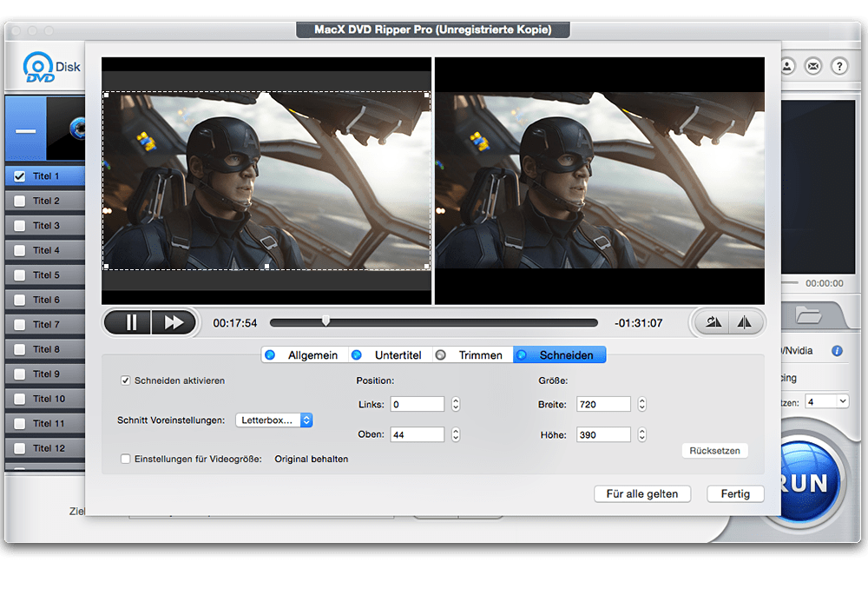Click the rotate video icon
Image resolution: width=868 pixels, height=602 pixels.
tap(712, 321)
